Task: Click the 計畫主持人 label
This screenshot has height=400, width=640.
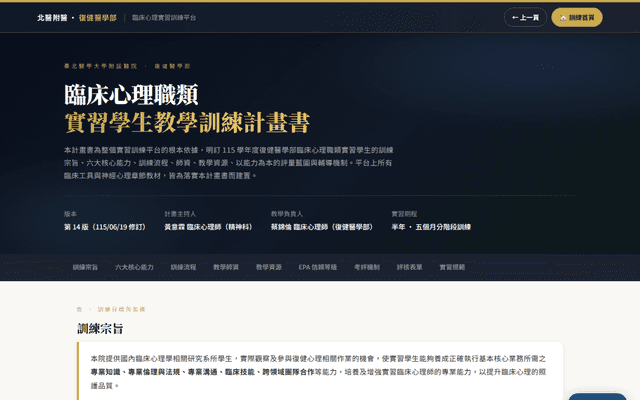Action: click(180, 214)
